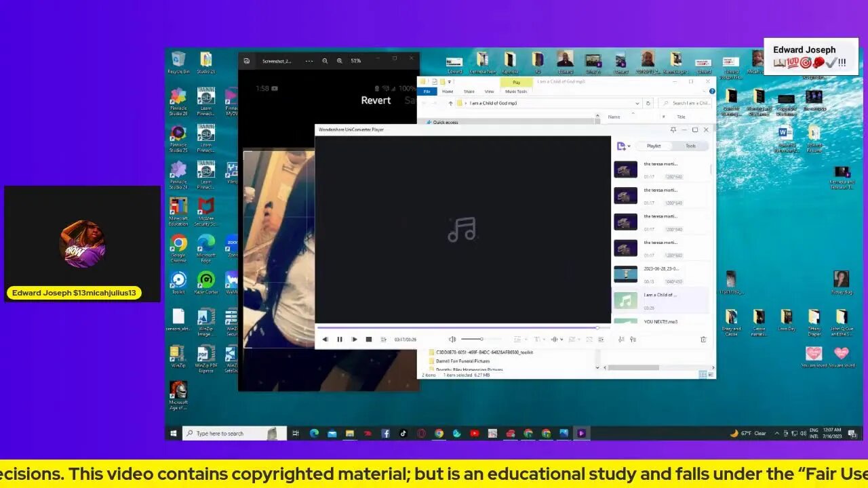Open the View tab in File Explorer
Screen dimensions: 868x488
(x=489, y=91)
